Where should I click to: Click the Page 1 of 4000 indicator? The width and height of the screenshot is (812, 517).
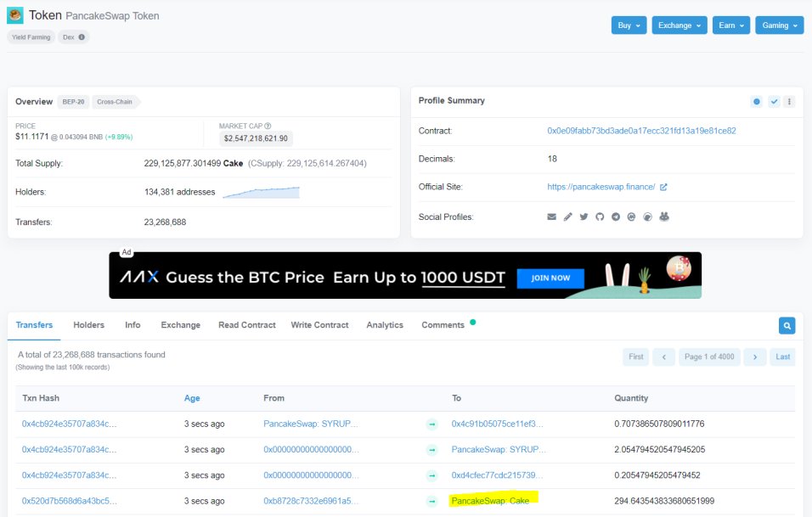pos(709,357)
